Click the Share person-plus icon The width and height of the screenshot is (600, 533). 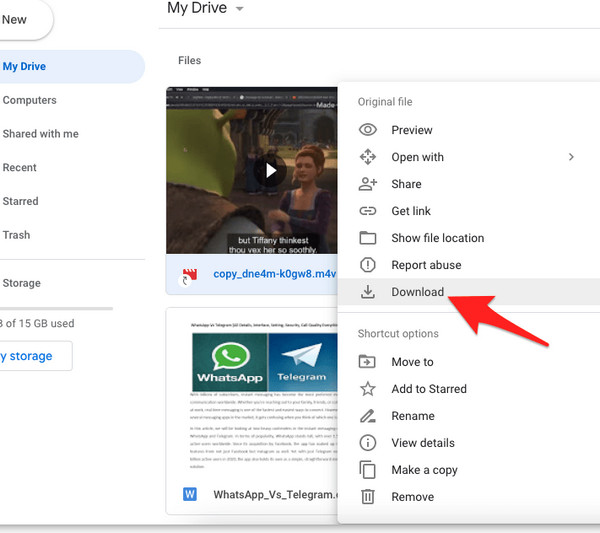tap(368, 184)
